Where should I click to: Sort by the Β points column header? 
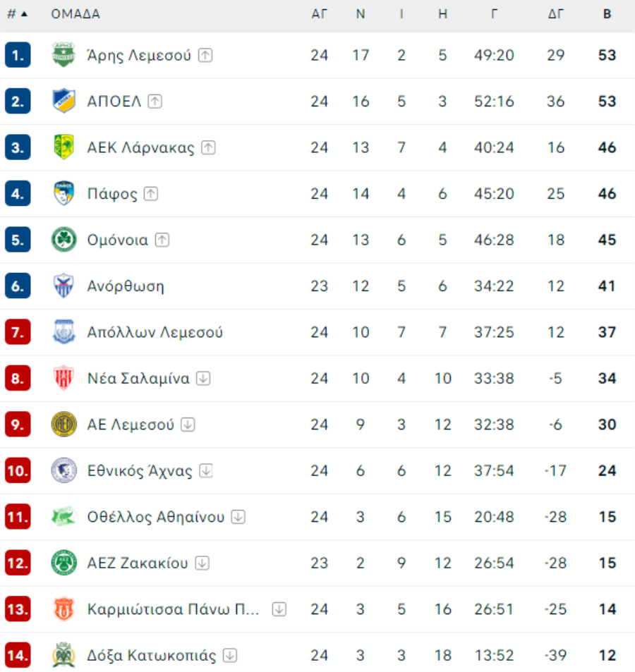pos(607,14)
